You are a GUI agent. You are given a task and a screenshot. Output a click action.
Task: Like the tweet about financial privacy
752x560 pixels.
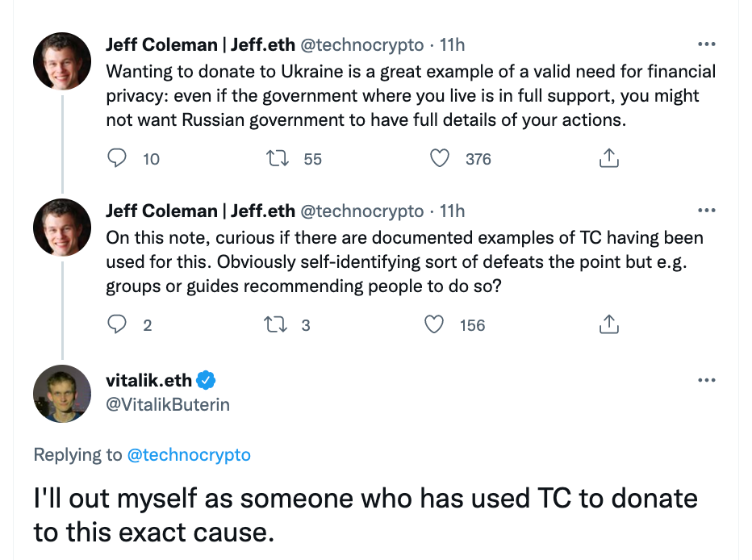[x=439, y=159]
